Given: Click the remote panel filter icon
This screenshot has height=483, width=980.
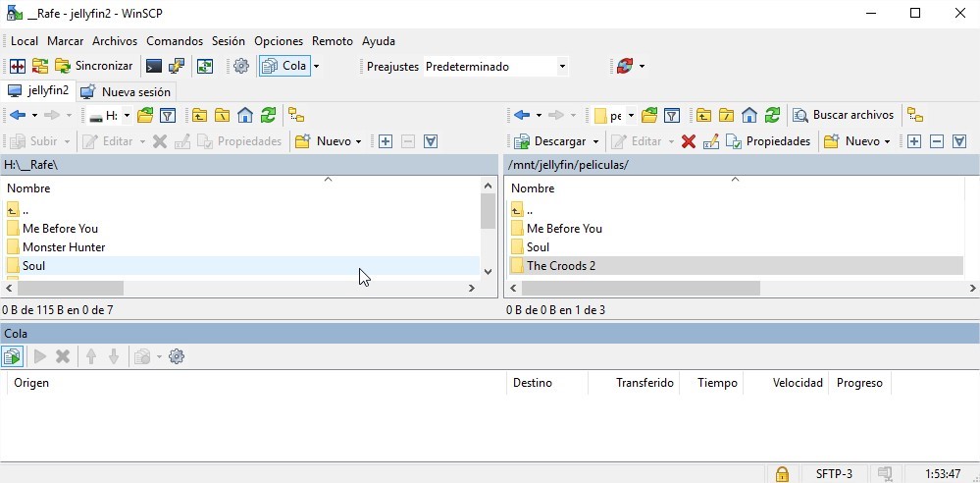Looking at the screenshot, I should (x=672, y=115).
